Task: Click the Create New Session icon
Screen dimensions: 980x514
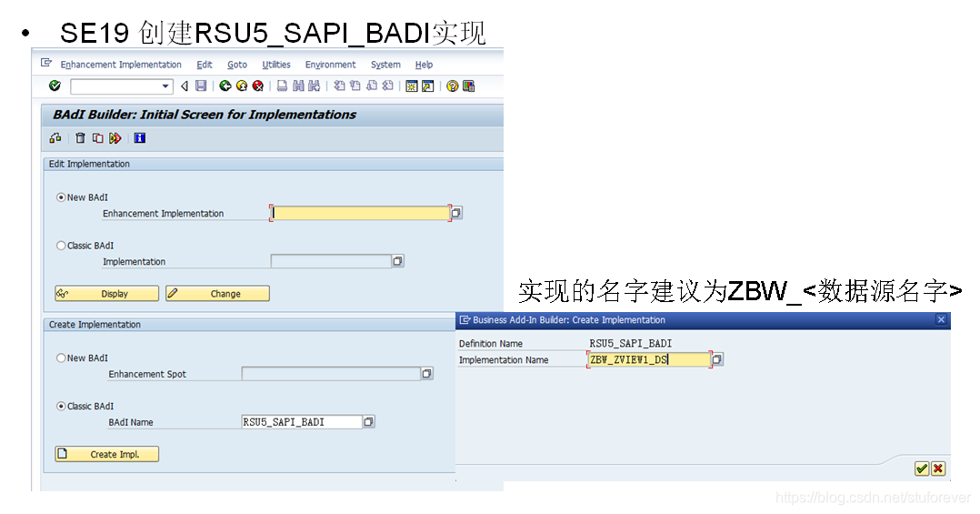Action: coord(411,86)
